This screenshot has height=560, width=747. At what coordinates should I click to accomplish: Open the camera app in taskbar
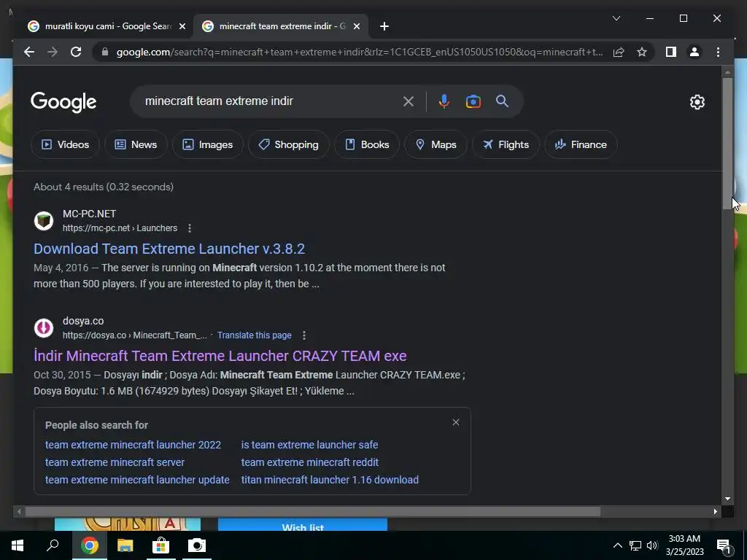197,545
